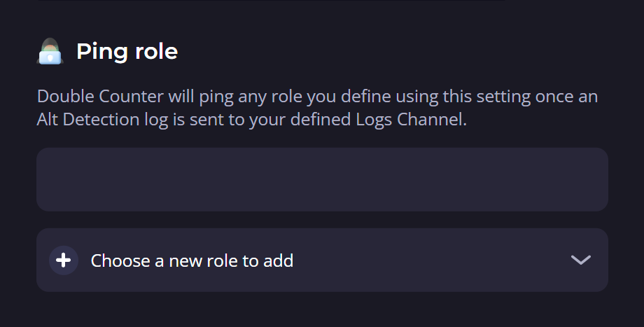Open the "Choose a new role to add" dropdown

[x=322, y=260]
